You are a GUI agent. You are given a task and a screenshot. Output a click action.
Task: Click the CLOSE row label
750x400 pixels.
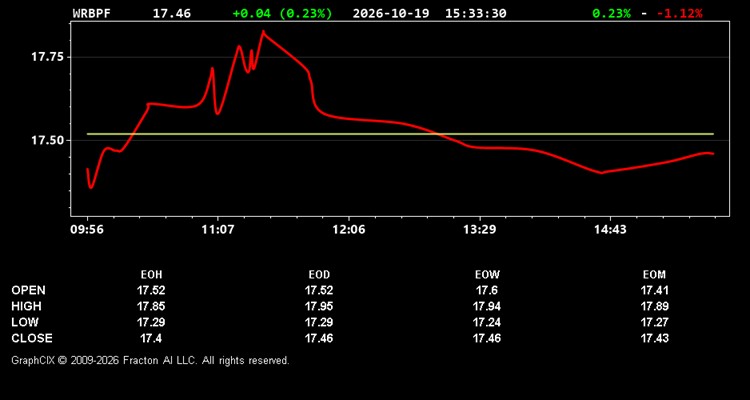(32, 338)
